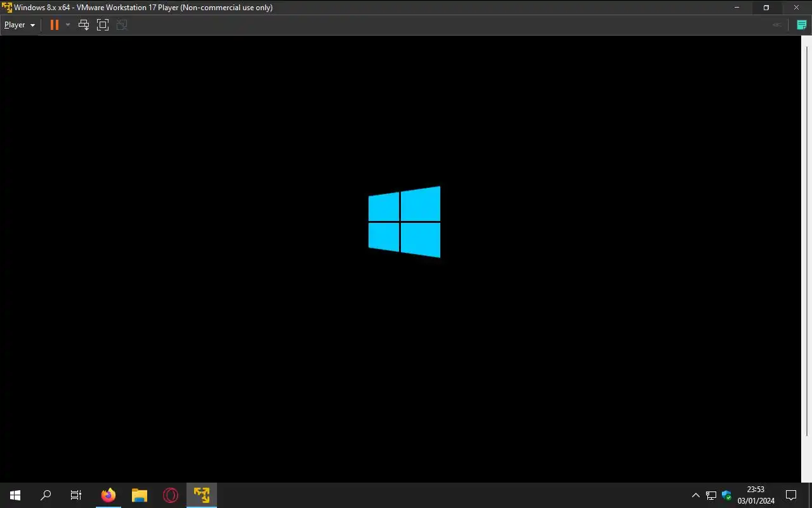Open taskbar Search
Viewport: 812px width, 508px height.
click(x=46, y=495)
